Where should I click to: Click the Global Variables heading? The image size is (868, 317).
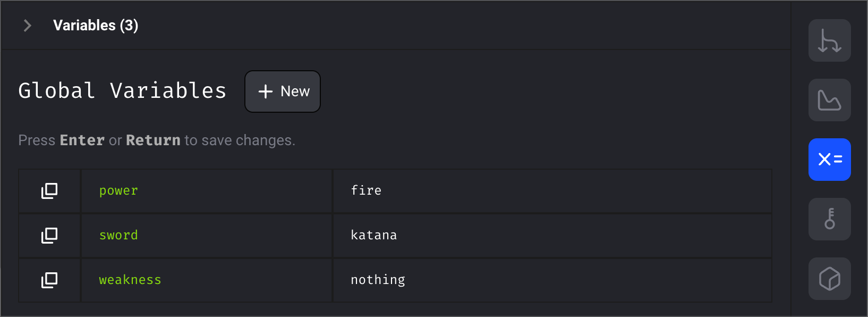123,91
